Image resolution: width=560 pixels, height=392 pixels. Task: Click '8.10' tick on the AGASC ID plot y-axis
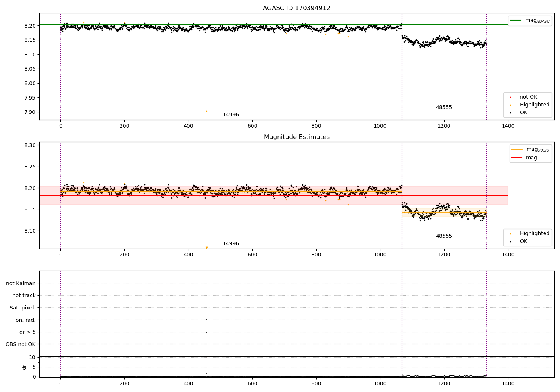coord(31,55)
